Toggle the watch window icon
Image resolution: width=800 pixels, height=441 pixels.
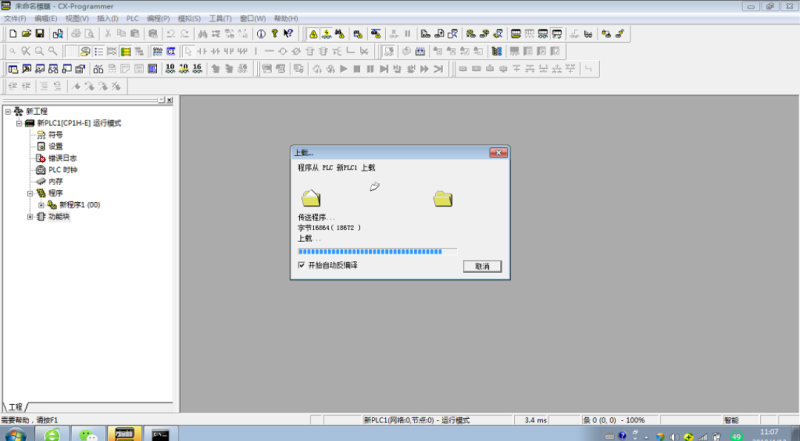[x=40, y=68]
